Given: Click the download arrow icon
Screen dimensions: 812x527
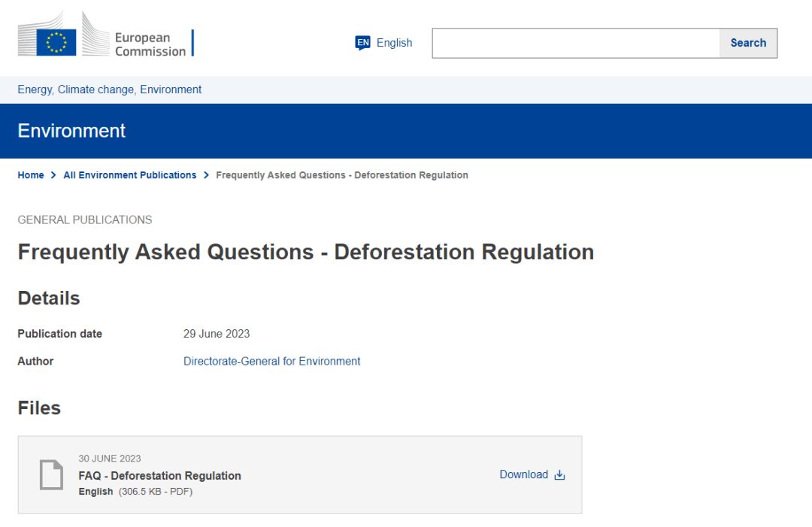Looking at the screenshot, I should (x=559, y=474).
